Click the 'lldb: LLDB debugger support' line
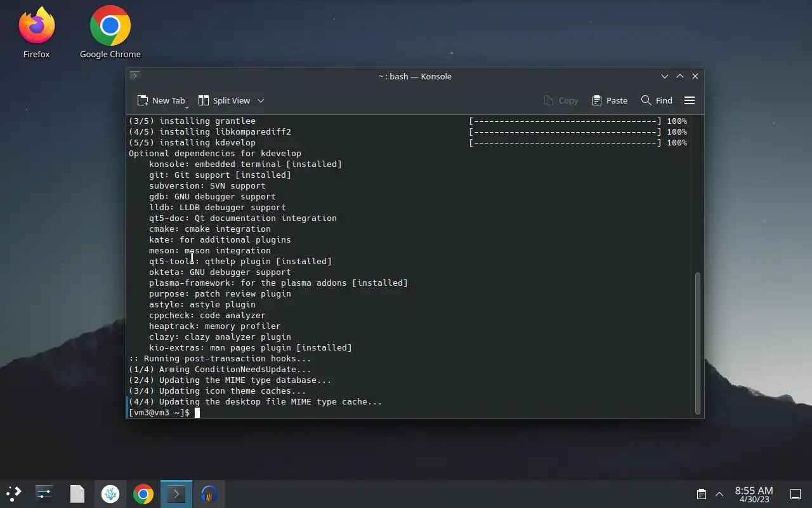The width and height of the screenshot is (812, 508). coord(218,208)
